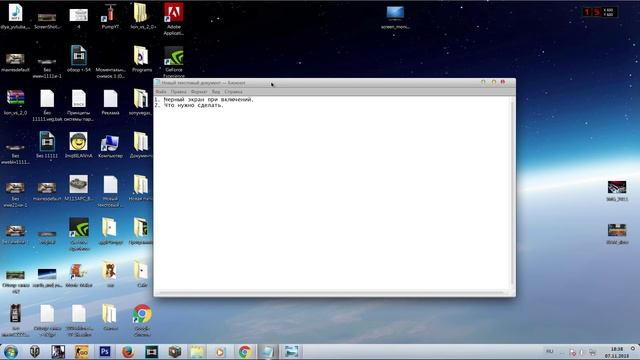The height and width of the screenshot is (360, 640).
Task: Open the Справка menu in Notepad
Action: click(233, 92)
